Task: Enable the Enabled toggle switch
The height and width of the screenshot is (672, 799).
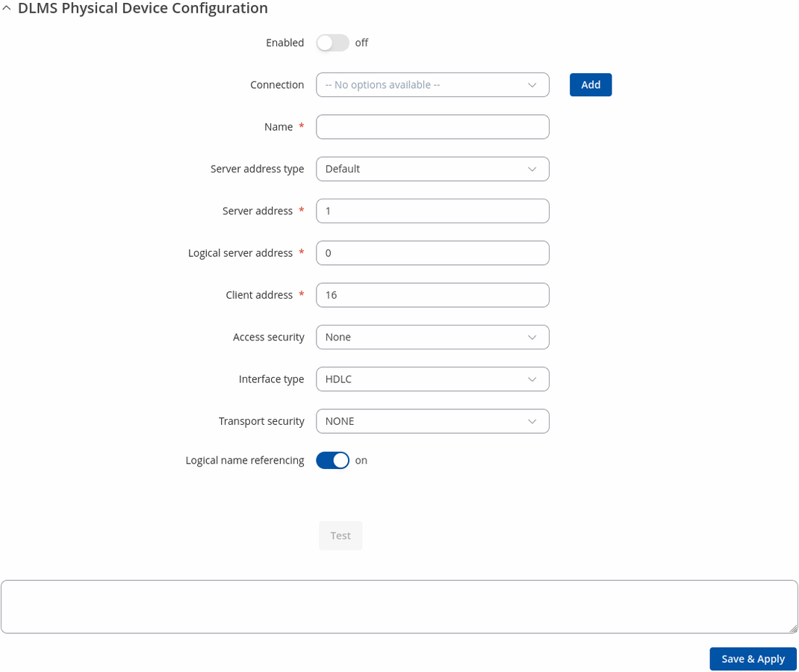Action: point(332,43)
